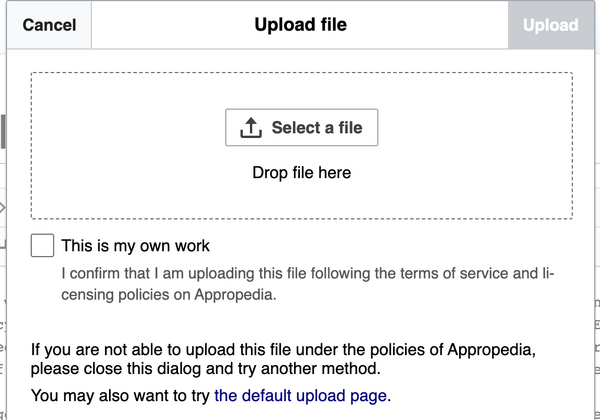
Task: Open the default upload page link
Action: 300,396
